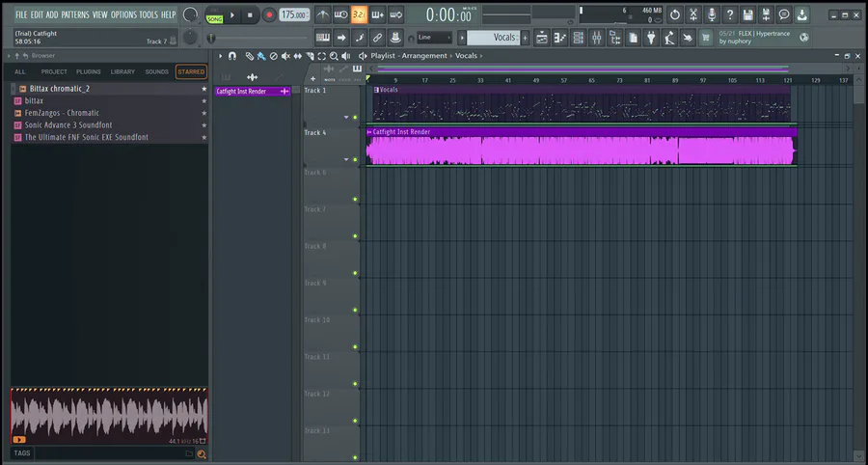Click the question mark help icon
The width and height of the screenshot is (868, 465).
coord(730,14)
